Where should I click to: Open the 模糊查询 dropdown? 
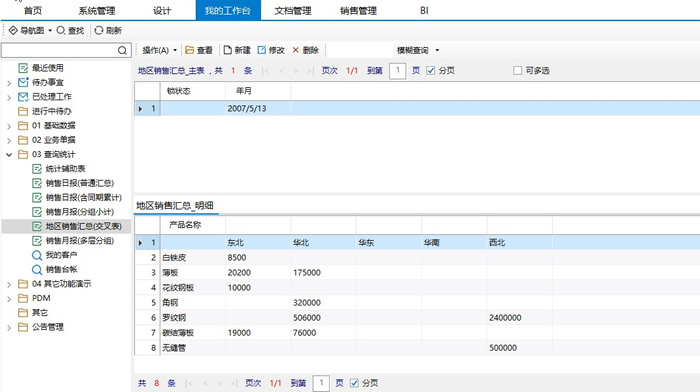418,50
